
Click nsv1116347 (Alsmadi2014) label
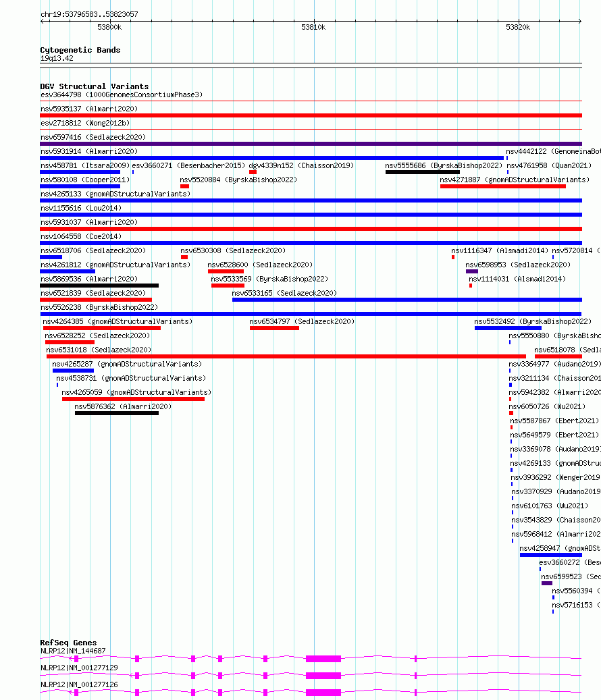pyautogui.click(x=500, y=251)
